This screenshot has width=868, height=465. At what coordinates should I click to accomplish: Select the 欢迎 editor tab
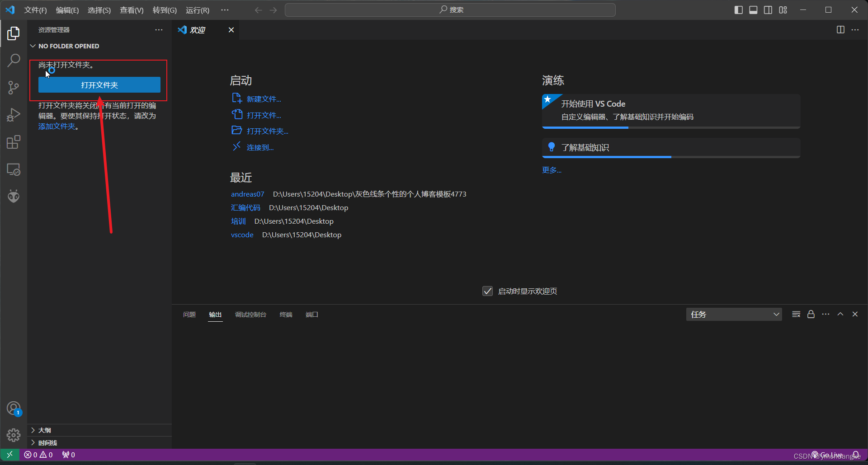pos(206,30)
